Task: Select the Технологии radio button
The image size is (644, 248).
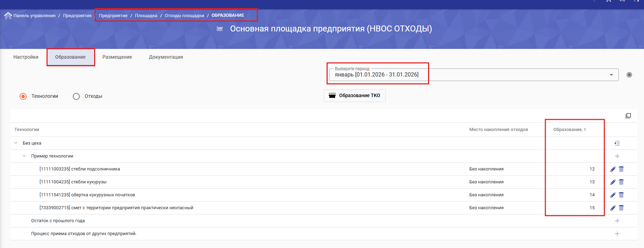Action: pyautogui.click(x=23, y=96)
